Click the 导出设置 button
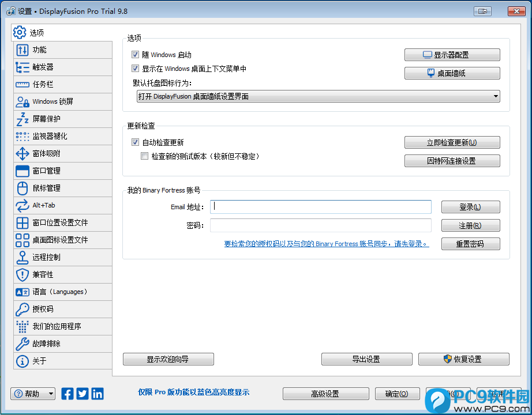The height and width of the screenshot is (415, 532). [x=367, y=359]
